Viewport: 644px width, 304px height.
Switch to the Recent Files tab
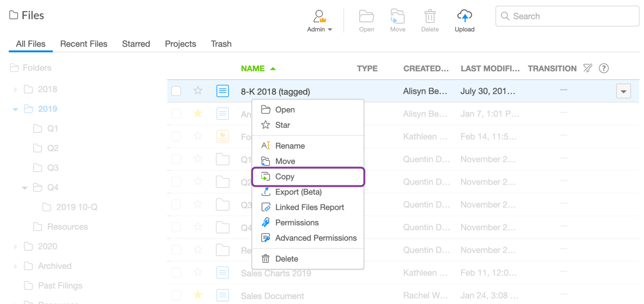click(x=84, y=44)
